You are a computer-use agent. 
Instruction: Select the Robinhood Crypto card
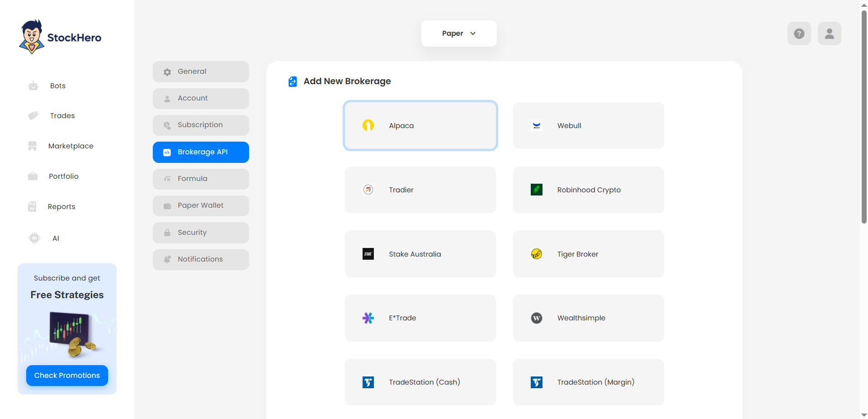589,190
